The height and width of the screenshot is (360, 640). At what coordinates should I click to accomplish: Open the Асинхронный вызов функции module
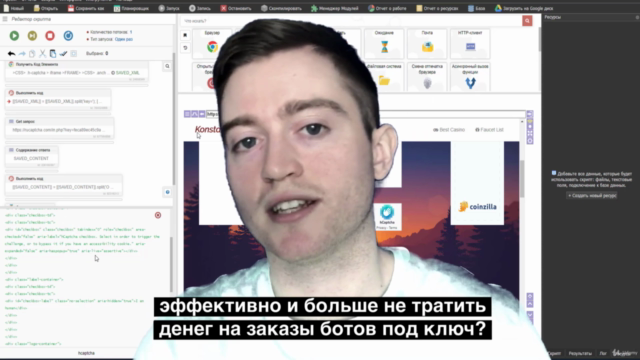tap(470, 77)
